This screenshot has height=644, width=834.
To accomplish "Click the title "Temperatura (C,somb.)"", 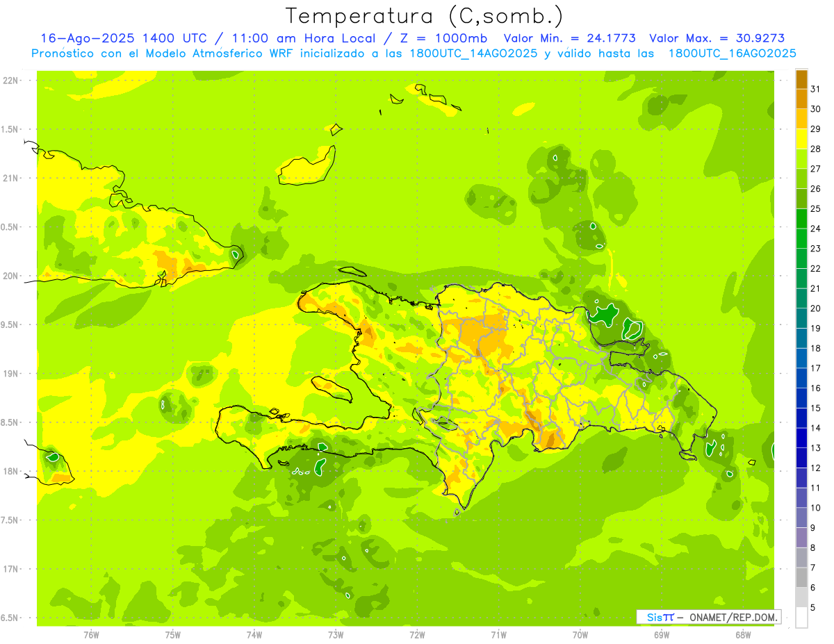I will 425,16.
